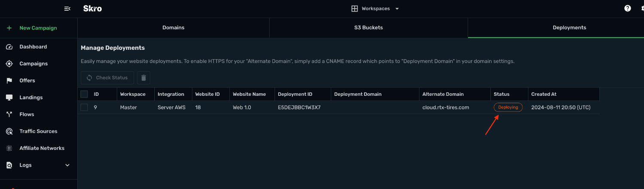Click the Skro logo
This screenshot has height=189, width=644.
tap(92, 9)
